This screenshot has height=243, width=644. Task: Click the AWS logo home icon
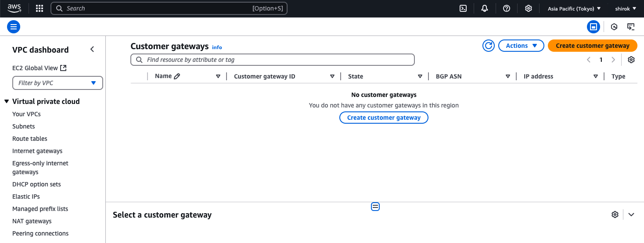(x=14, y=8)
